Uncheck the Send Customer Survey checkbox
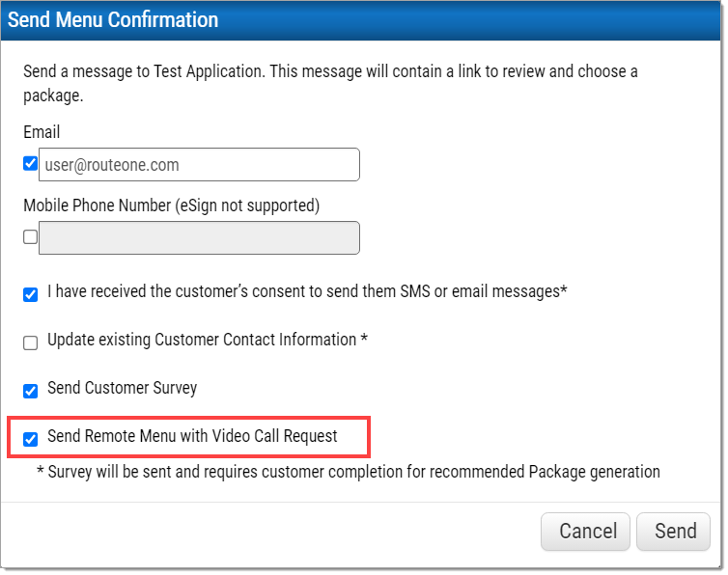Image resolution: width=728 pixels, height=575 pixels. 31,392
